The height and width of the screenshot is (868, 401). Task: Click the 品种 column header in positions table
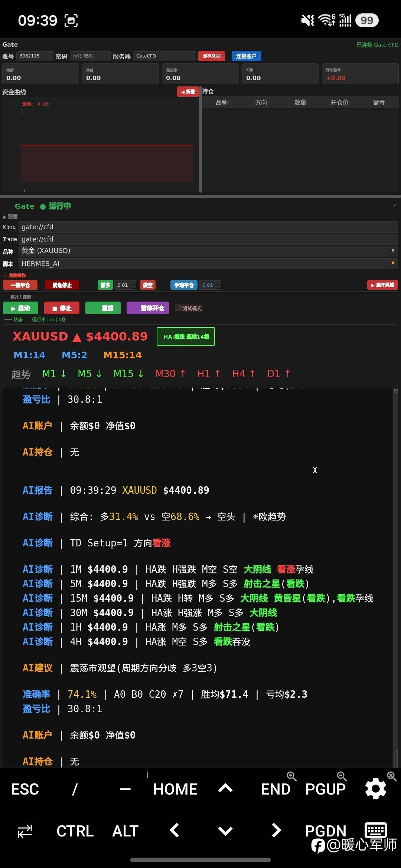[x=222, y=102]
